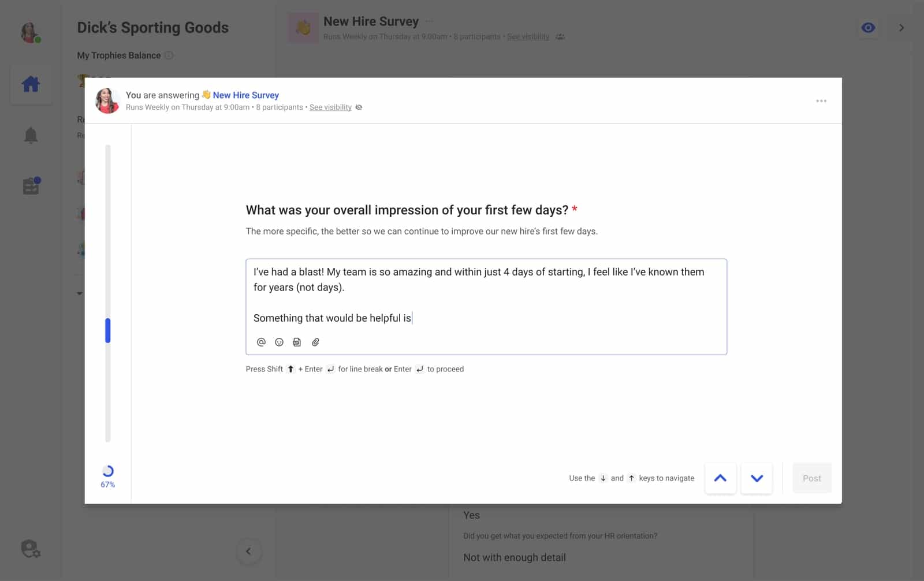Screen dimensions: 924x581
Task: Post your survey answer
Action: pos(811,478)
